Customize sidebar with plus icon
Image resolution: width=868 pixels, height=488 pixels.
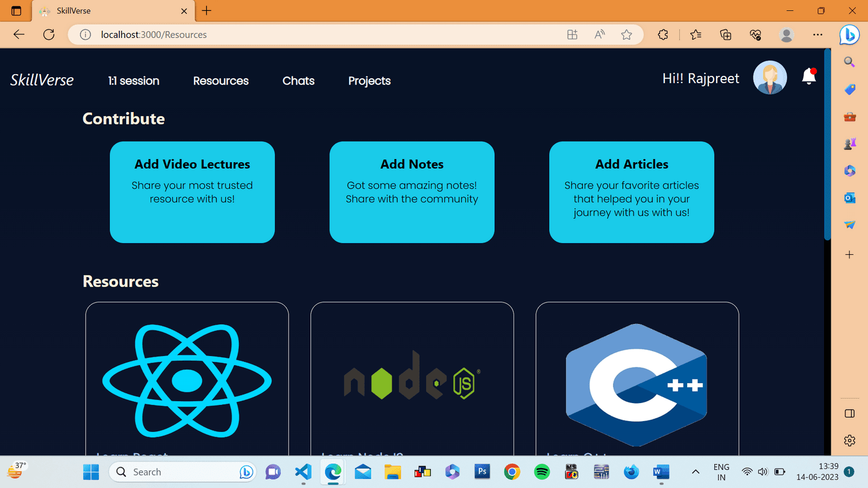pos(849,254)
